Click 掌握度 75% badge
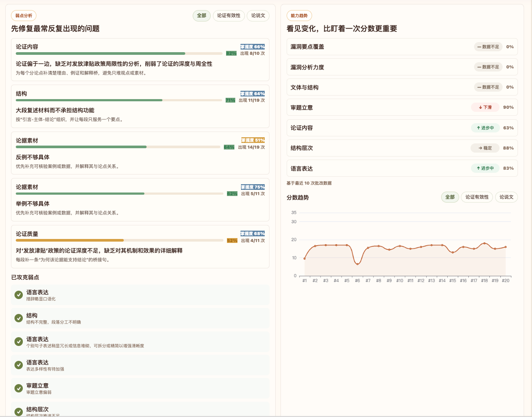This screenshot has width=532, height=417. [252, 187]
